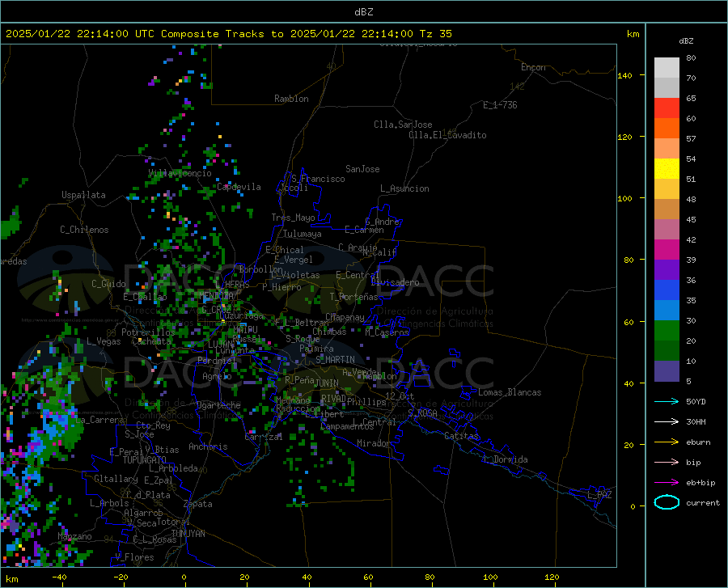The height and width of the screenshot is (588, 728).
Task: Click the L_Dormida label on map
Action: coord(505,459)
